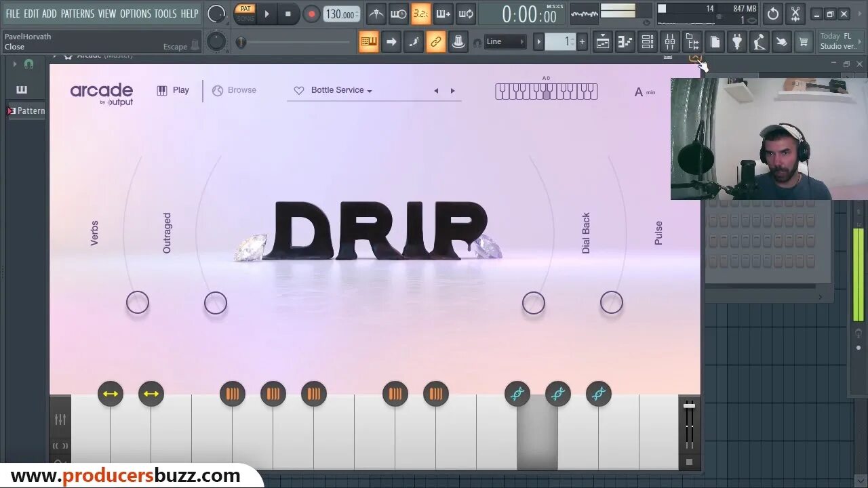Open the Bottle Service kit dropdown
The height and width of the screenshot is (488, 868).
[342, 90]
